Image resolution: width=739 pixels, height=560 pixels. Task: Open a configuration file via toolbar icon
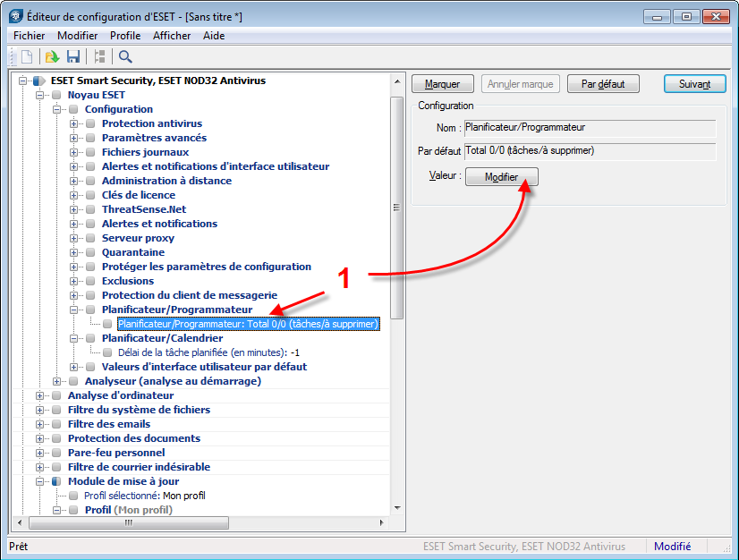click(x=52, y=56)
